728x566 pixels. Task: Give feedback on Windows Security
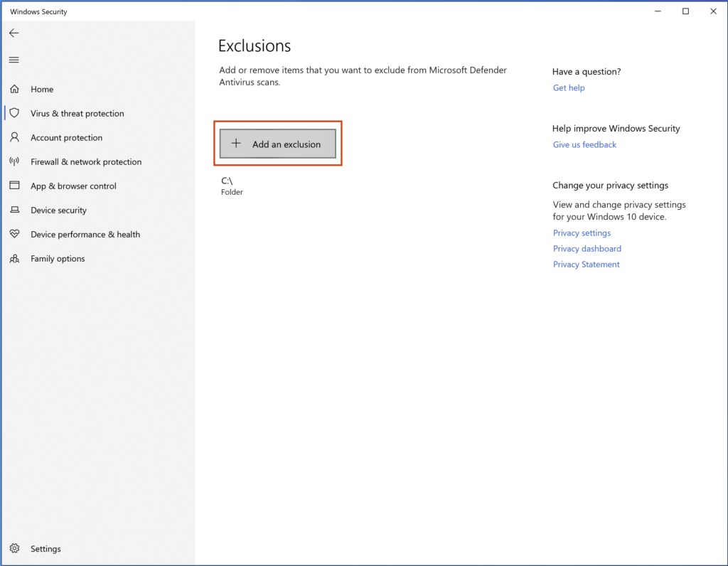point(584,144)
